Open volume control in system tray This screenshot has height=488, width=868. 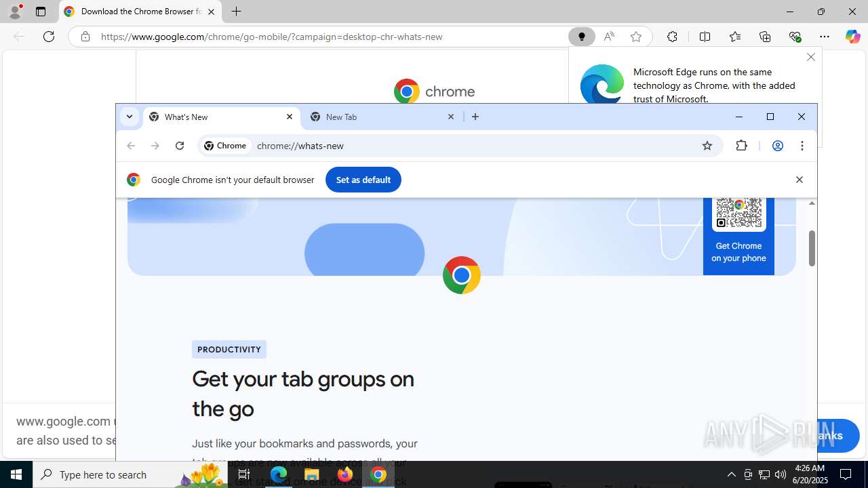click(x=781, y=474)
